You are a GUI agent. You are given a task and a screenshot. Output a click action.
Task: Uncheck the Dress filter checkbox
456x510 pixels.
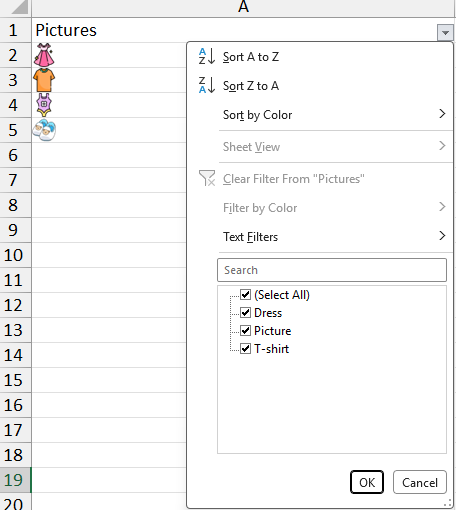pos(246,313)
